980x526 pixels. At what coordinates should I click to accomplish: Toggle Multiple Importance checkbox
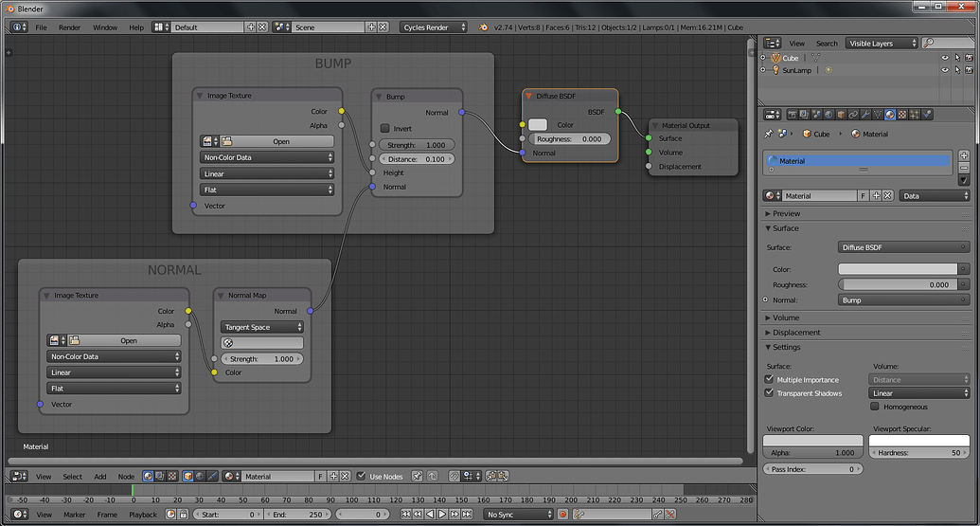pyautogui.click(x=770, y=379)
